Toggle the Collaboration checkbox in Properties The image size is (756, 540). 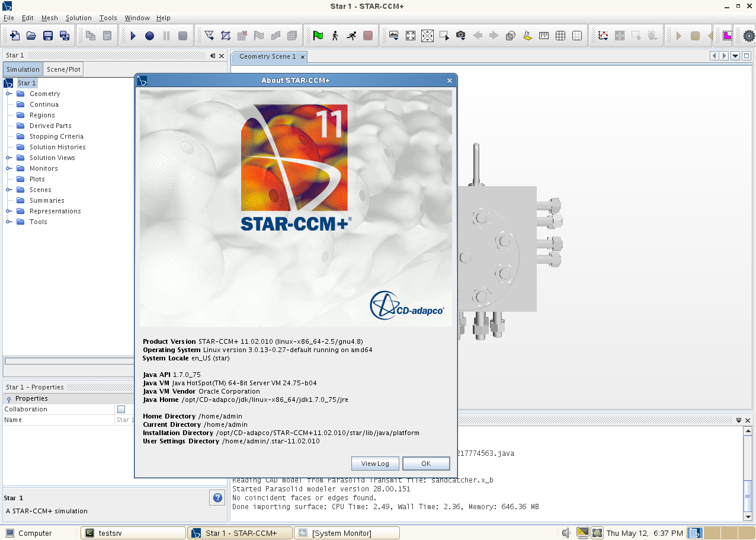[x=121, y=409]
